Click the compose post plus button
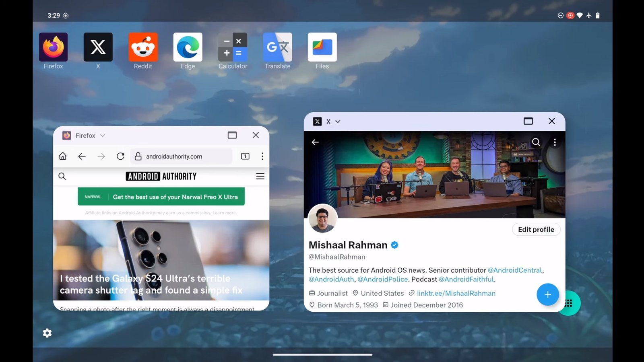644x362 pixels. pyautogui.click(x=548, y=294)
